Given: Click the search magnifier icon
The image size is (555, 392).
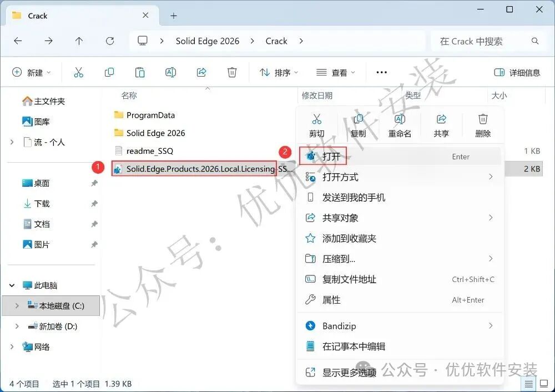Looking at the screenshot, I should [535, 41].
